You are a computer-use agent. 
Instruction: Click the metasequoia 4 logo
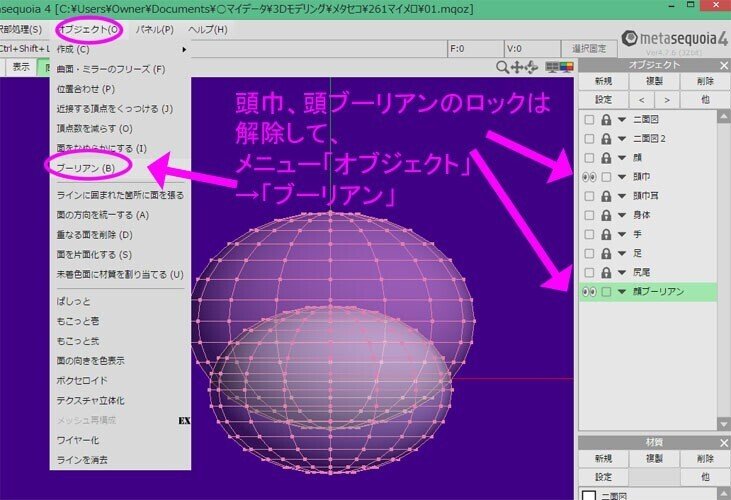pos(674,39)
